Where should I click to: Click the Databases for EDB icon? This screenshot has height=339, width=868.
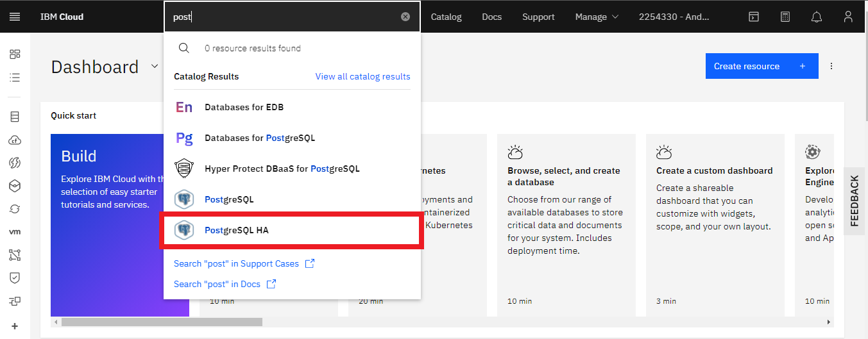(184, 107)
